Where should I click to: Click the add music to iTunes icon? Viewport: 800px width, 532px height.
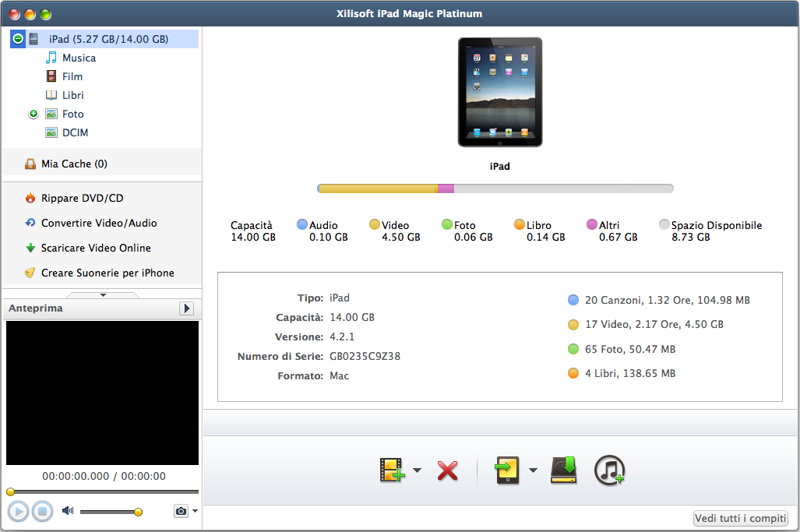609,470
